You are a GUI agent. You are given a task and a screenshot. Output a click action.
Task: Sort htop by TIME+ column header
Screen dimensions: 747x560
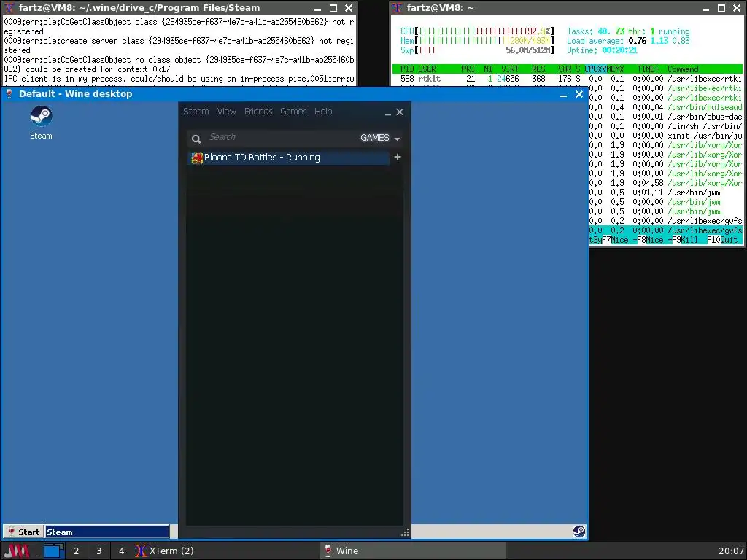[648, 69]
